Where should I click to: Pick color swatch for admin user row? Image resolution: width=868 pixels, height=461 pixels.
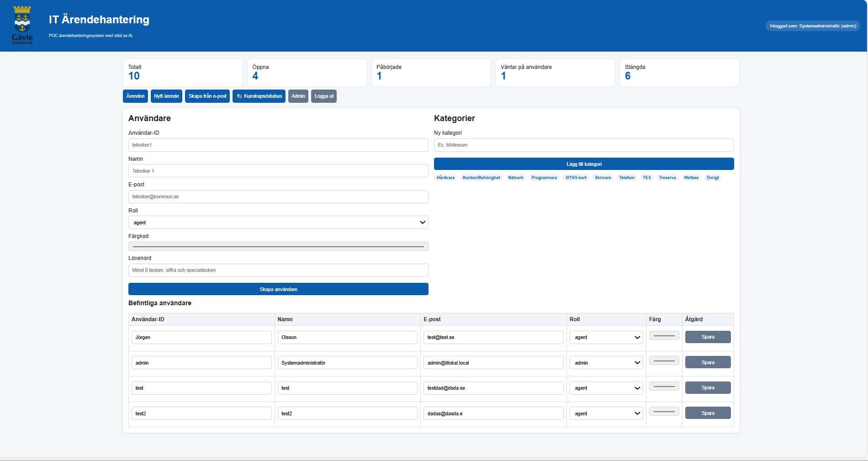[664, 361]
